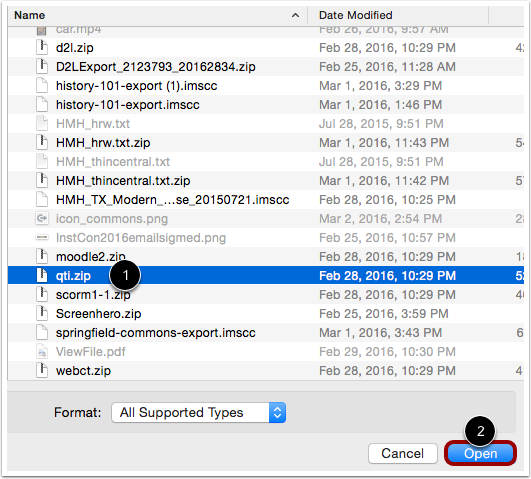Click the moodle2.zip archive icon

[x=42, y=256]
